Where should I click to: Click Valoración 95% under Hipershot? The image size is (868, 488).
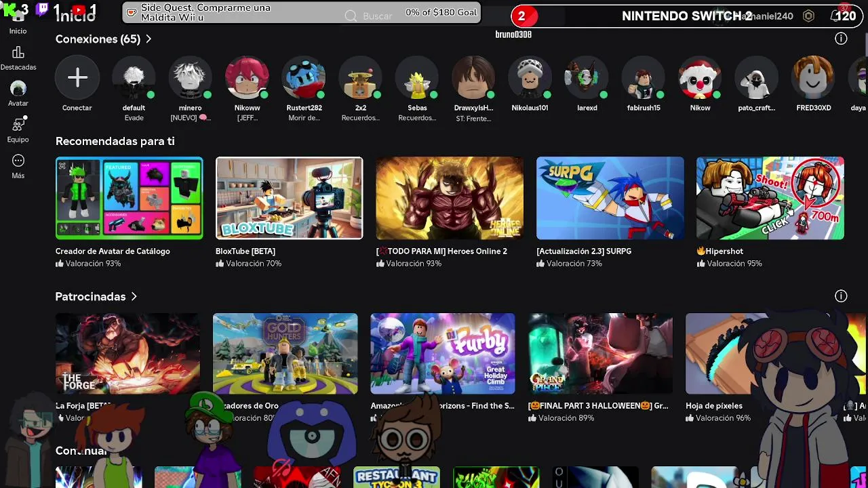click(x=729, y=263)
